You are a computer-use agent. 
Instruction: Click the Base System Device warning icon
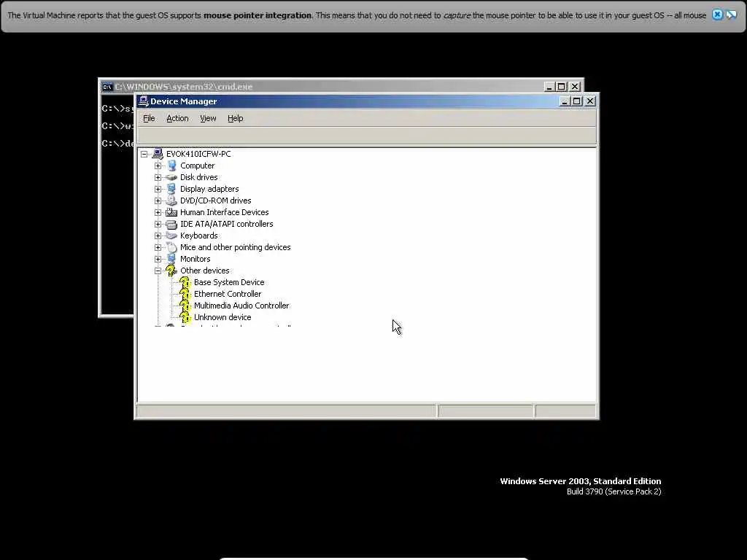(185, 282)
